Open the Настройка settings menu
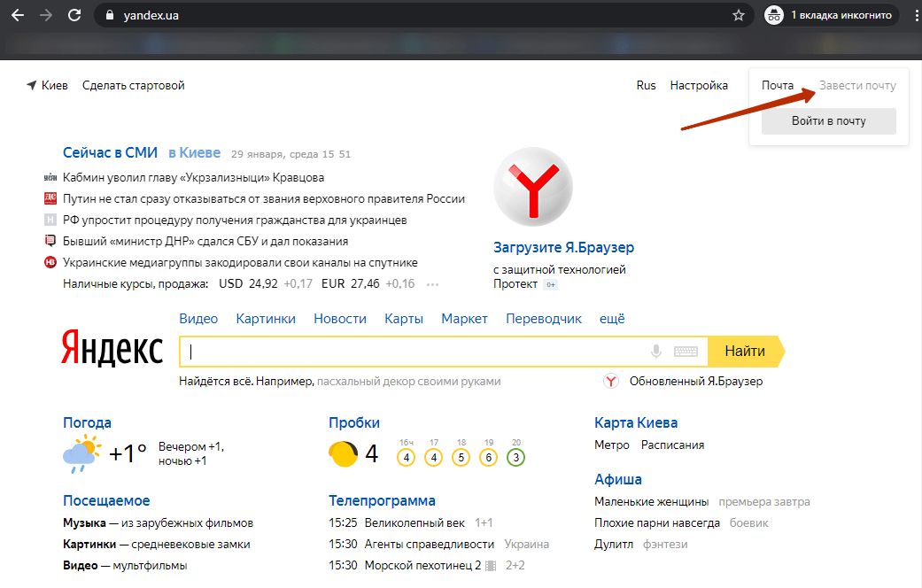The width and height of the screenshot is (922, 588). coord(699,85)
